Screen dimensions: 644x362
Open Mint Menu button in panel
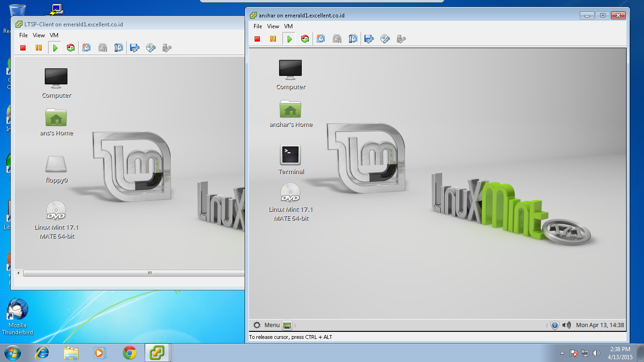click(x=266, y=325)
